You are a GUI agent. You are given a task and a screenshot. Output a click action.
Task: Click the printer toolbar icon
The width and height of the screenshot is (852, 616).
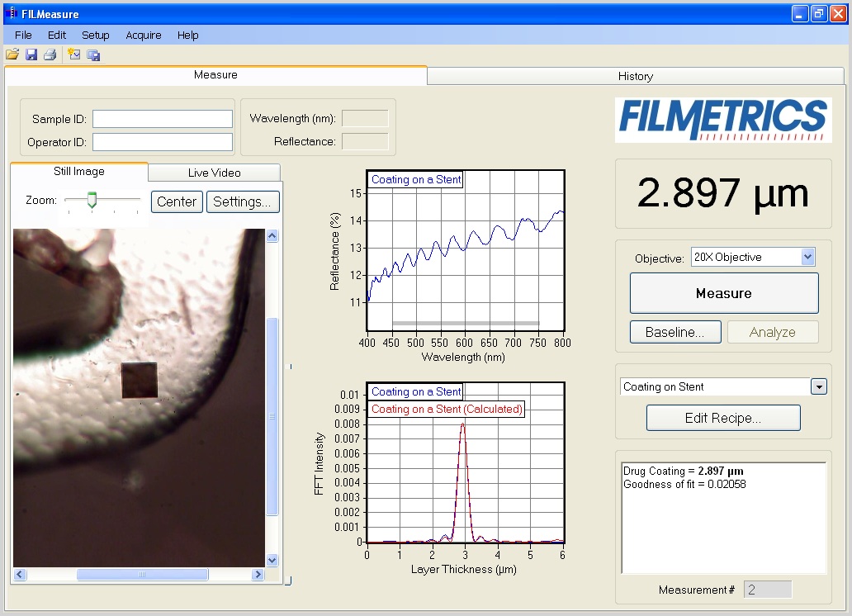click(50, 54)
